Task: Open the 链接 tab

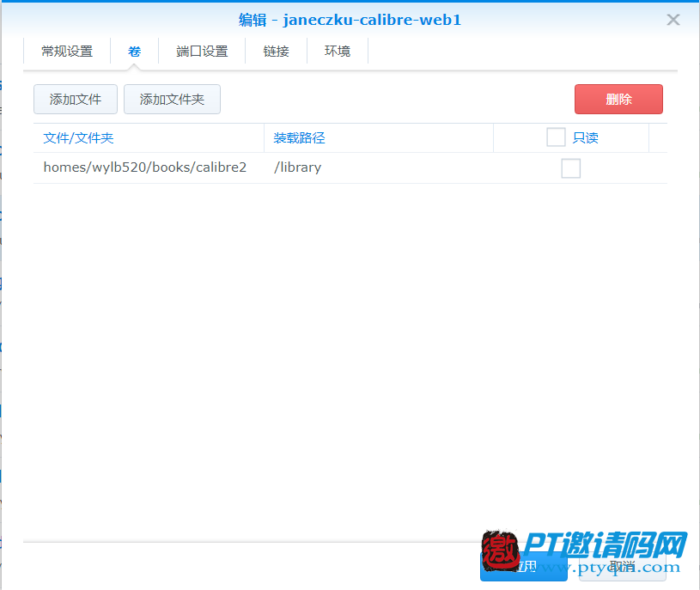Action: click(x=276, y=52)
